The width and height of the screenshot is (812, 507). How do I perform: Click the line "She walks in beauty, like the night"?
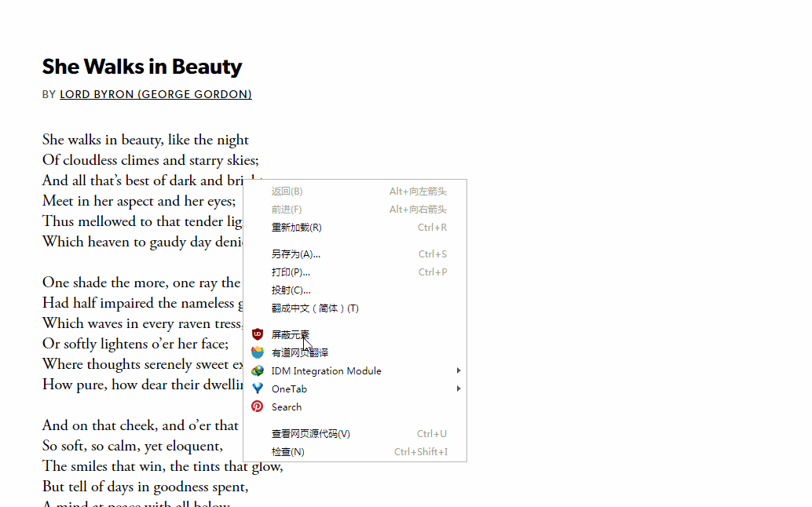pyautogui.click(x=145, y=140)
